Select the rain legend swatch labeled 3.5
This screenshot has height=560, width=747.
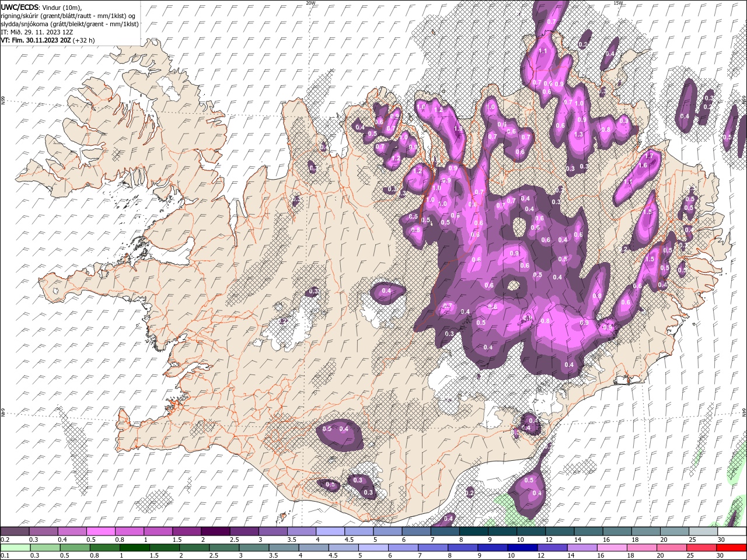click(x=284, y=548)
